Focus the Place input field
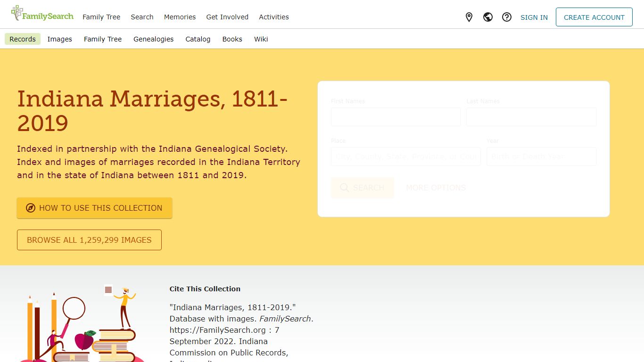 (x=406, y=156)
